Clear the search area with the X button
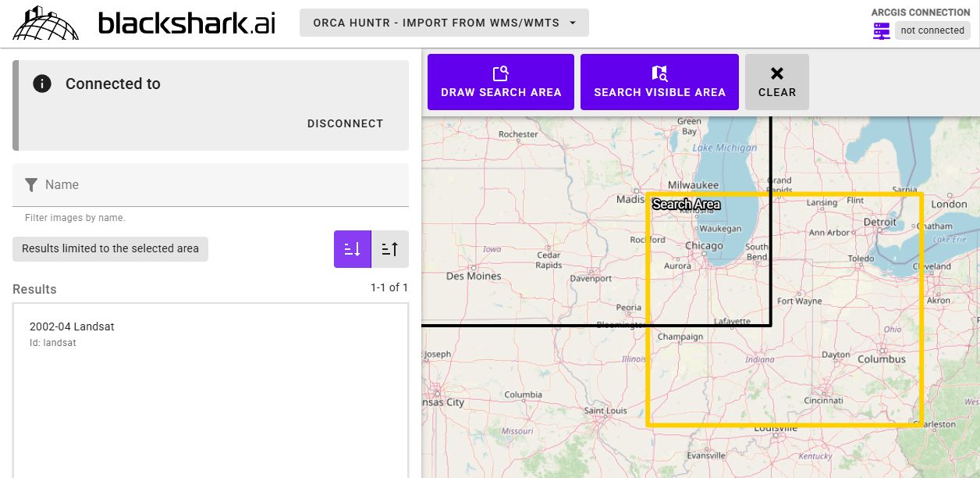This screenshot has height=478, width=980. [x=776, y=82]
